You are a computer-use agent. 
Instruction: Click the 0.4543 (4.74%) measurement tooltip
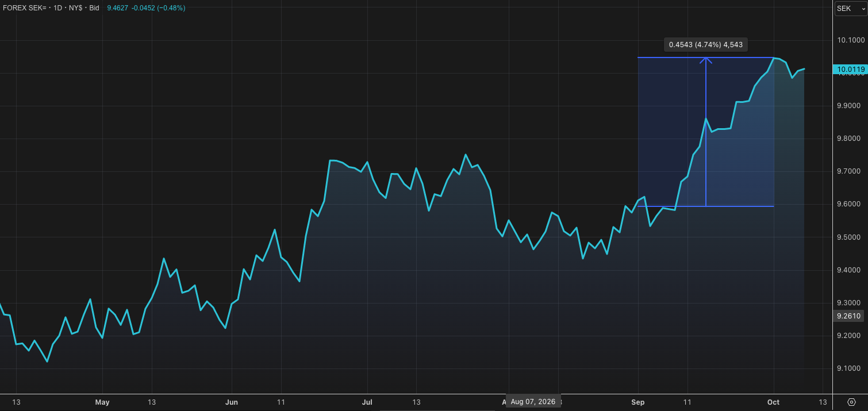coord(706,44)
